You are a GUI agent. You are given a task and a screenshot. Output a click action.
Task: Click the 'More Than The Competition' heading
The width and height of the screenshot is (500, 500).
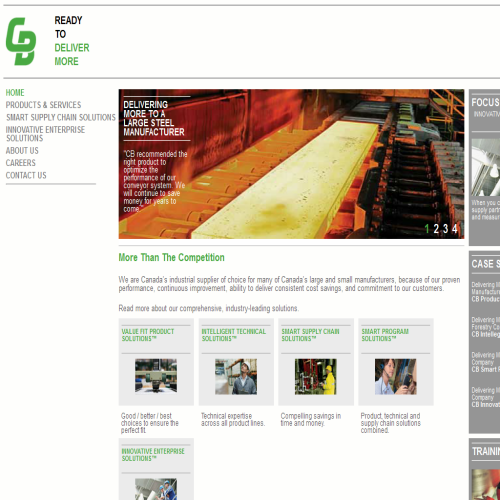click(x=171, y=257)
